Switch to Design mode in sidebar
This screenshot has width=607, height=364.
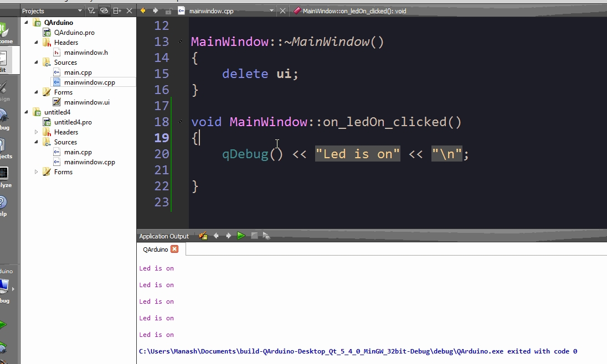pos(6,91)
